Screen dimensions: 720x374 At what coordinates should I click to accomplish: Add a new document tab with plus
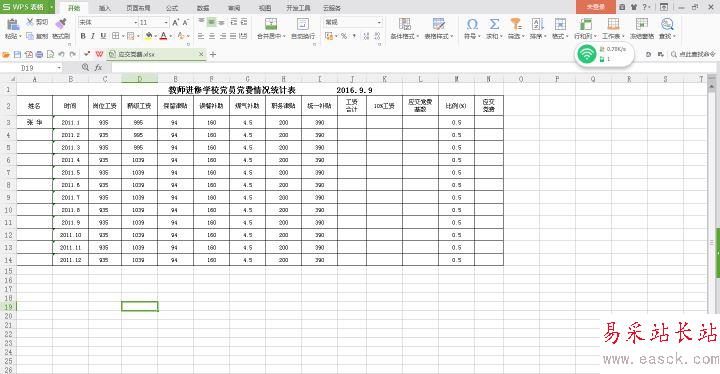point(213,54)
